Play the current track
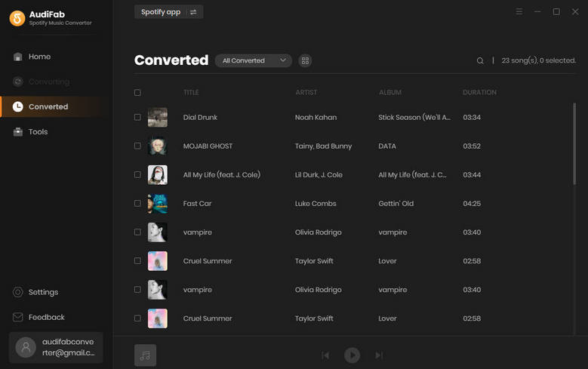This screenshot has width=588, height=369. click(352, 355)
